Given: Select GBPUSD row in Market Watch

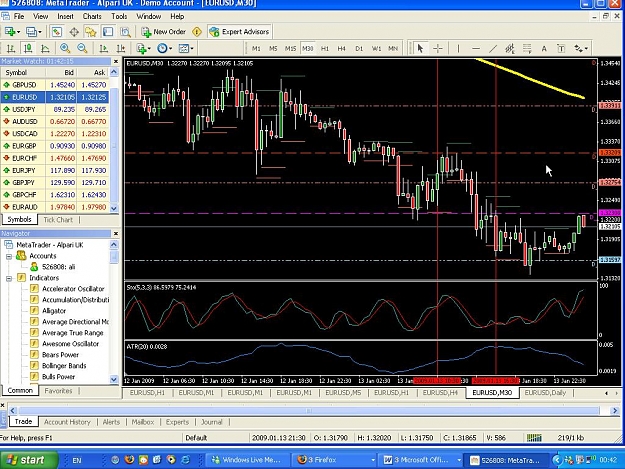Looking at the screenshot, I should click(55, 85).
